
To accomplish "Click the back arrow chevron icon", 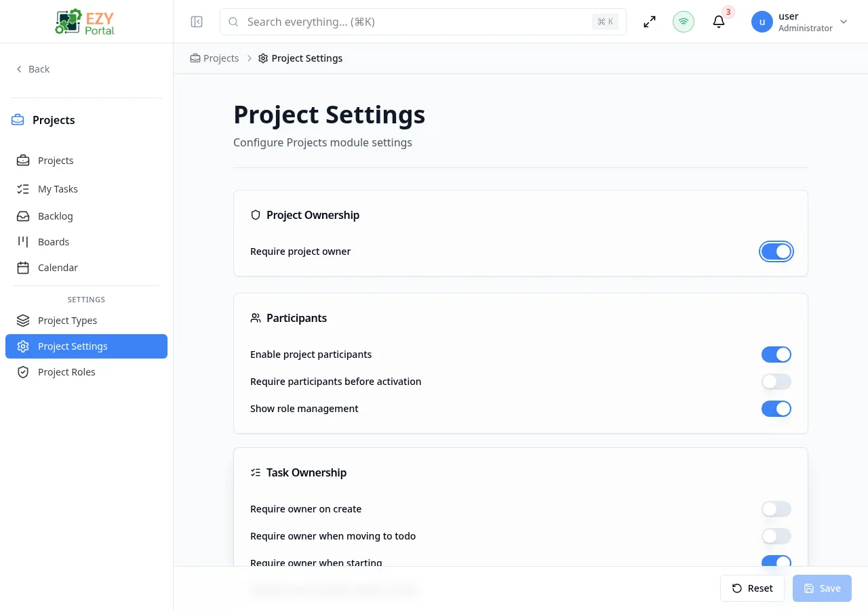I will click(x=19, y=69).
